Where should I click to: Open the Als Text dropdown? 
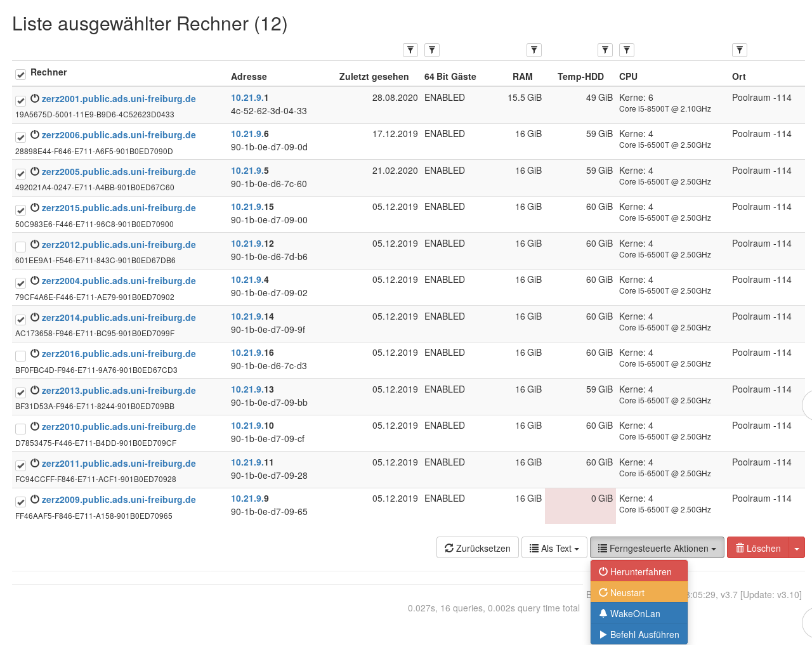554,548
